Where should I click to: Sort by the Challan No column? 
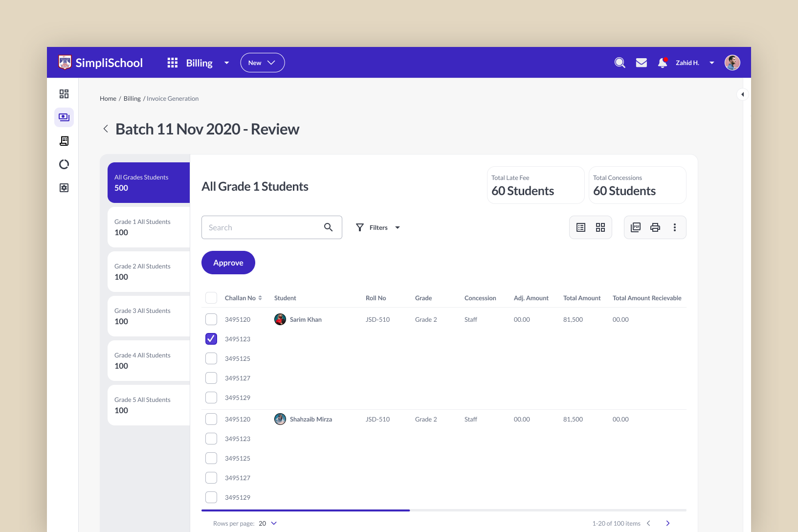tap(244, 298)
